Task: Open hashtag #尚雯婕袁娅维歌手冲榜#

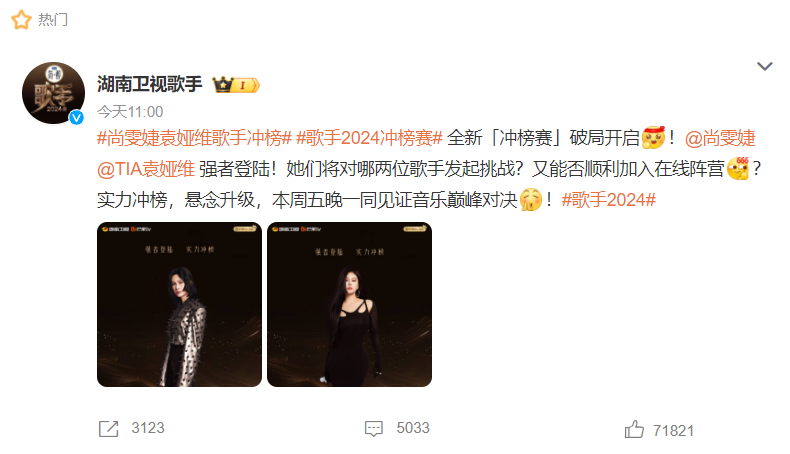Action: (x=194, y=138)
